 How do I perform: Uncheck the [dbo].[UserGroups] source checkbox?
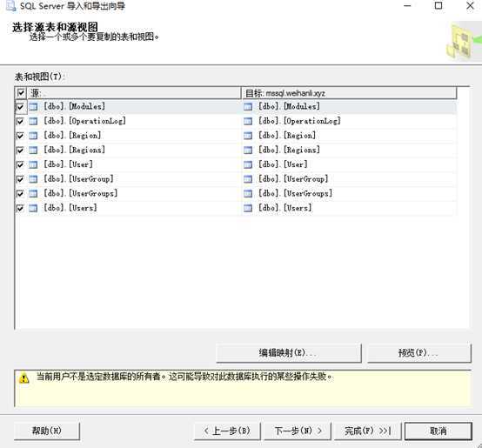click(x=20, y=193)
